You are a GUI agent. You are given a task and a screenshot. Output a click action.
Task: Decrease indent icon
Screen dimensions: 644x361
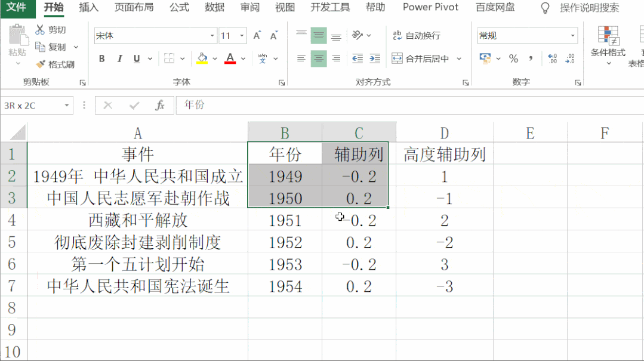coord(358,58)
